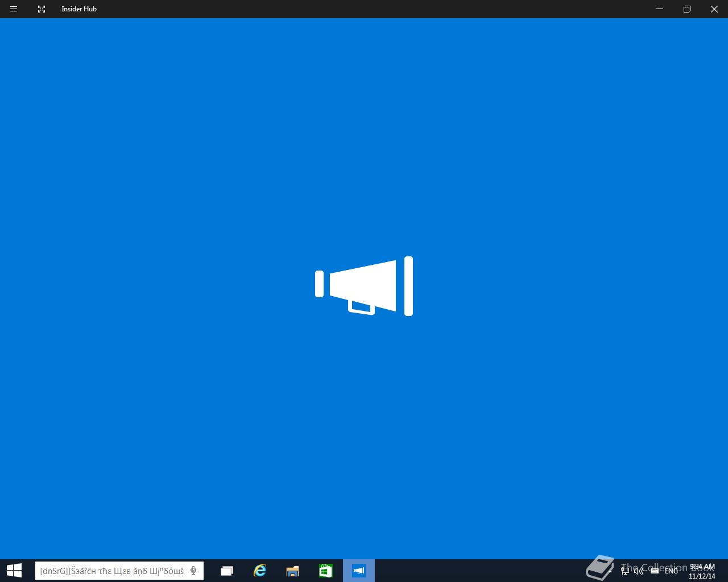Click the taskbar search box

click(x=119, y=571)
